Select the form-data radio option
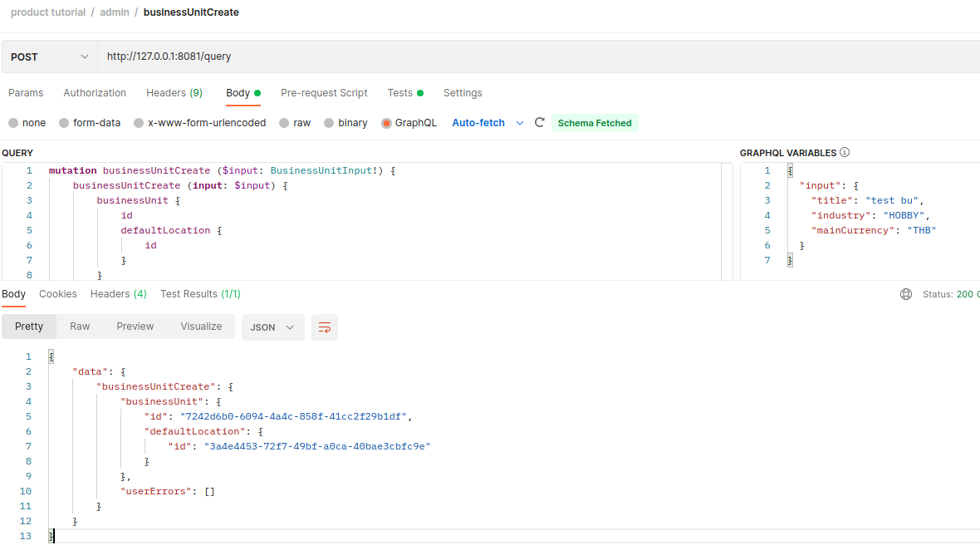Image resolution: width=980 pixels, height=560 pixels. [x=64, y=123]
